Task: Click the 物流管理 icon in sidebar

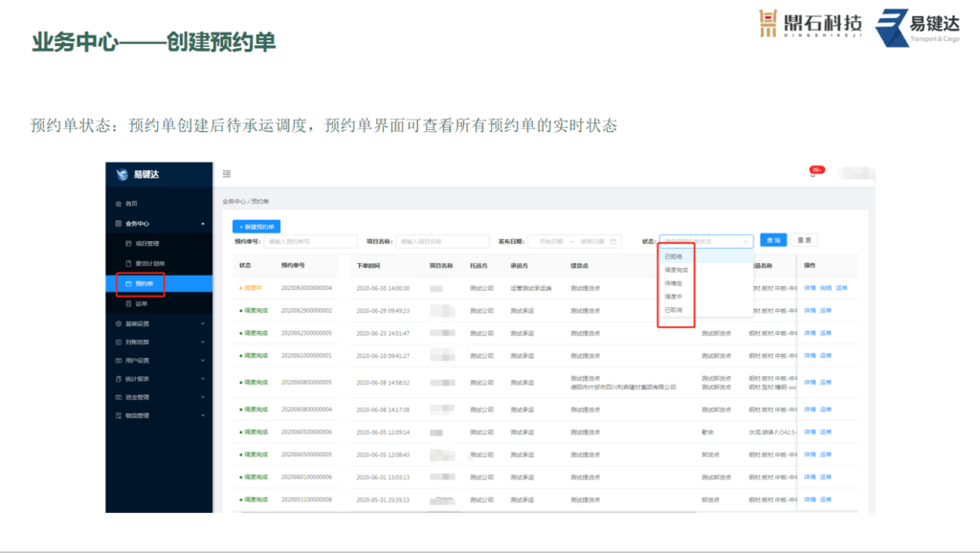Action: point(119,415)
